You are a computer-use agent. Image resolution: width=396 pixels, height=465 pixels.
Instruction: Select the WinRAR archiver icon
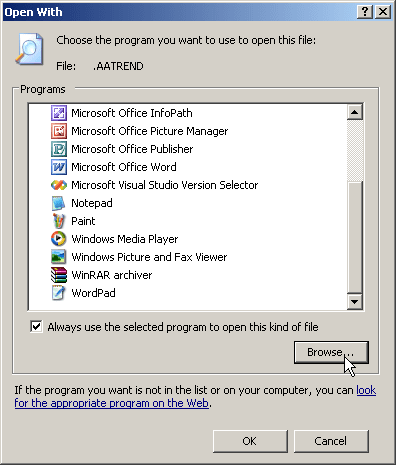pos(59,275)
